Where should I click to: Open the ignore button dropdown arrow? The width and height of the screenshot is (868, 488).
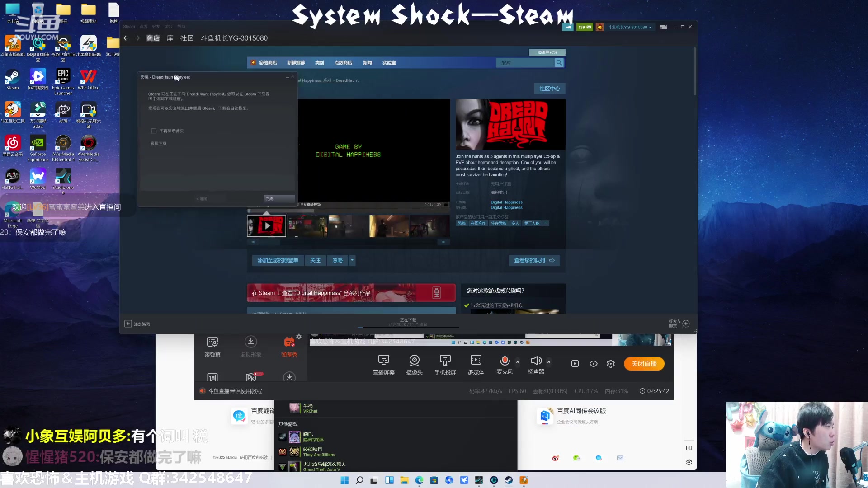point(352,260)
